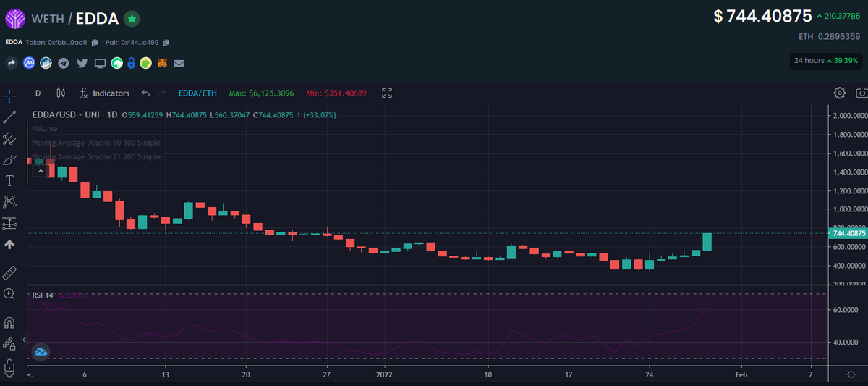Screen dimensions: 868x386
Task: Click the Max: $6,125.3096 value
Action: [x=261, y=93]
